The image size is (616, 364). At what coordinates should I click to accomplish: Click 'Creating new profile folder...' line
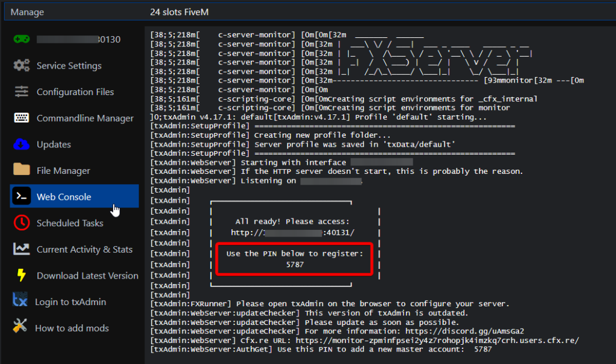coord(322,135)
